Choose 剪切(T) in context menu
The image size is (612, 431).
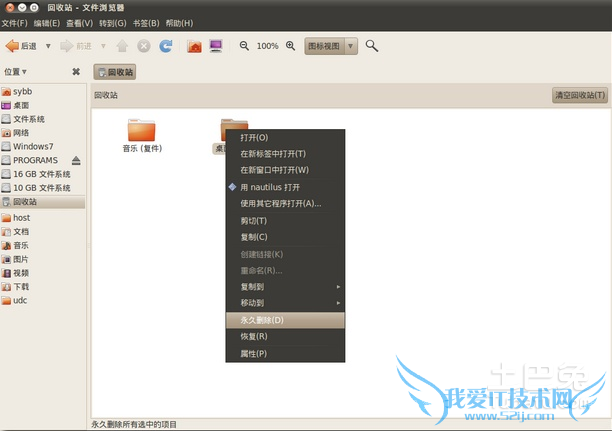(285, 221)
